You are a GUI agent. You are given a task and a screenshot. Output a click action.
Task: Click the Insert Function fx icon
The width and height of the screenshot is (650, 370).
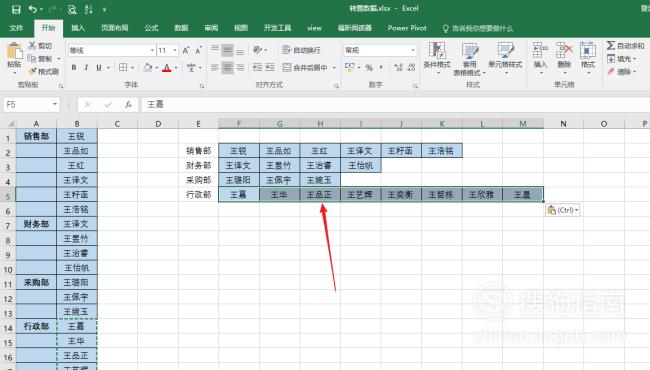pyautogui.click(x=129, y=104)
